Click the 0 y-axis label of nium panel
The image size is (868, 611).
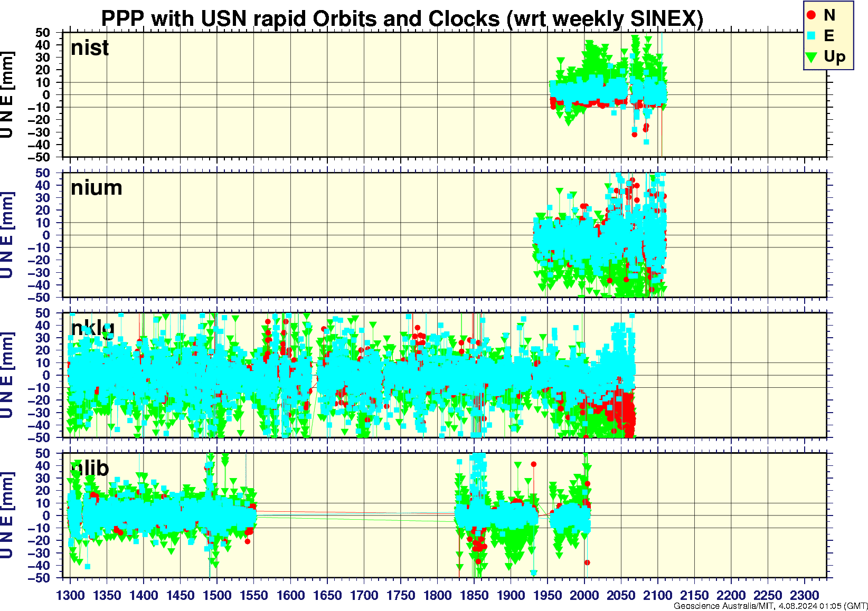tap(46, 235)
